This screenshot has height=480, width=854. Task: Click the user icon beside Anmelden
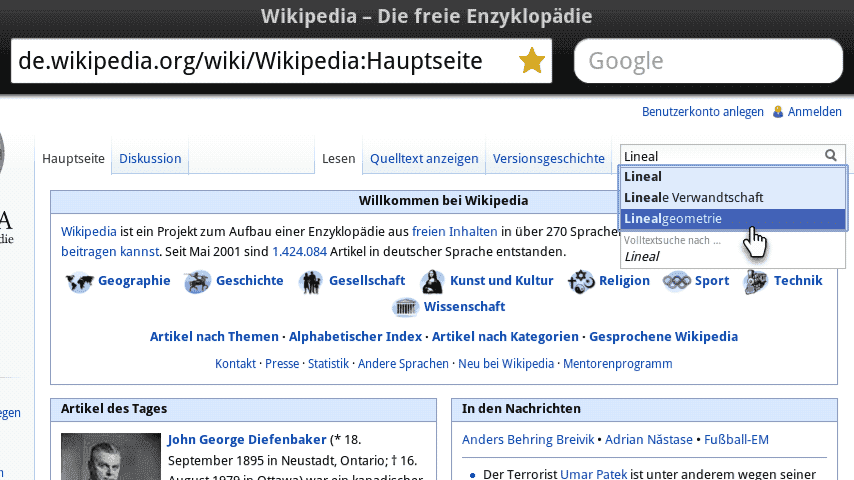(778, 112)
